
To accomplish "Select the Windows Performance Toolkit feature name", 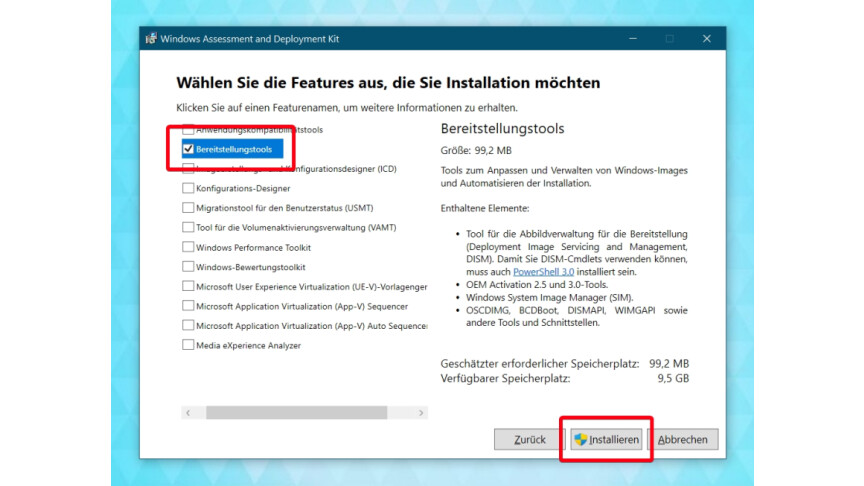I will tap(253, 247).
